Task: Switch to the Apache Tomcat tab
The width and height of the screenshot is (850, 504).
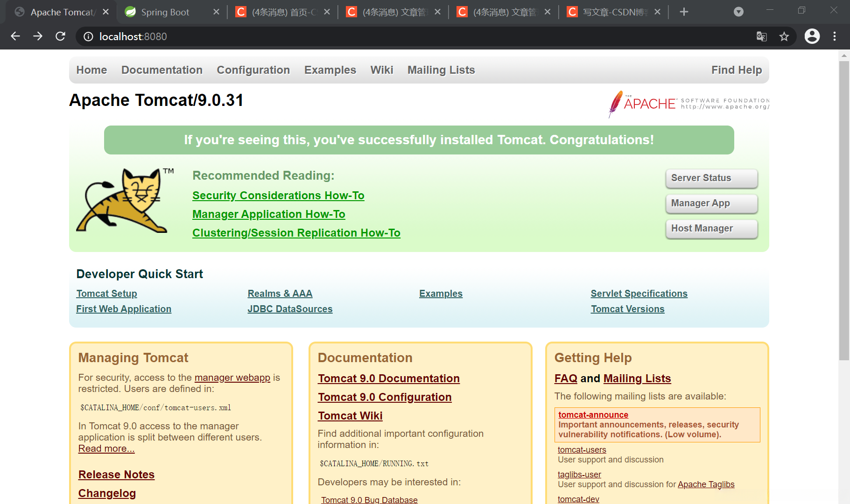Action: pyautogui.click(x=61, y=12)
